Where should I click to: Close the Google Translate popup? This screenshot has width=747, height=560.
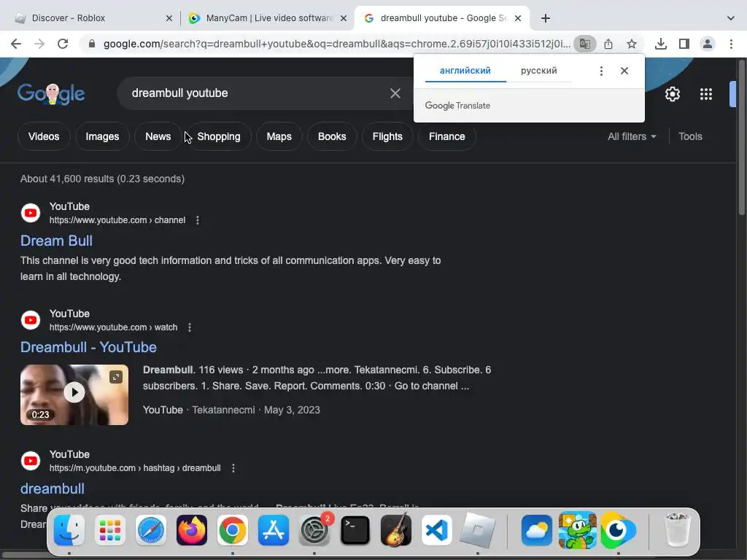click(x=624, y=71)
